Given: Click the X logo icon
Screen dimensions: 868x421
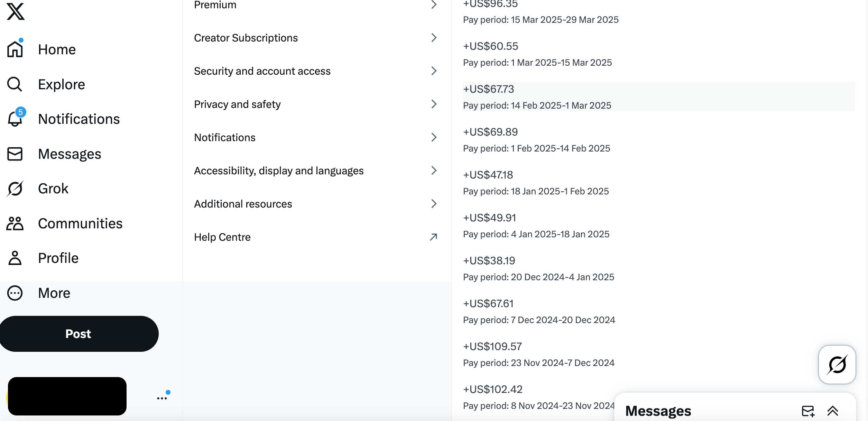Looking at the screenshot, I should [x=16, y=11].
